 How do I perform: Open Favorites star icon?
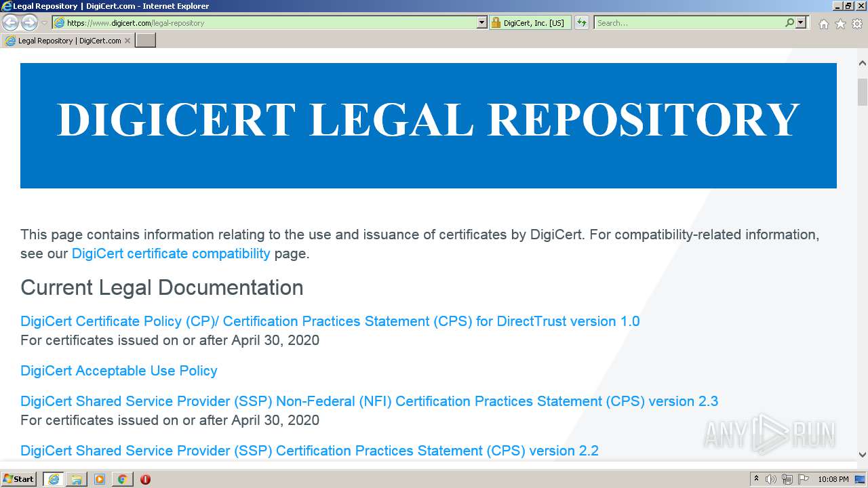(x=840, y=24)
